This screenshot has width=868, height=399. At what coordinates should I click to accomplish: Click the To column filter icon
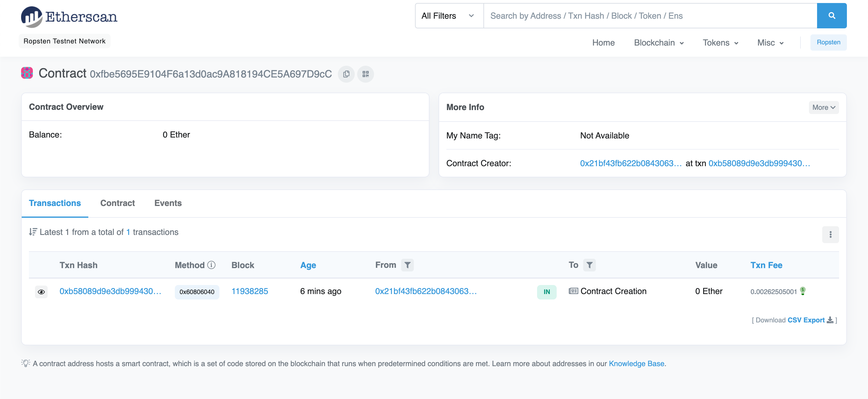point(589,265)
